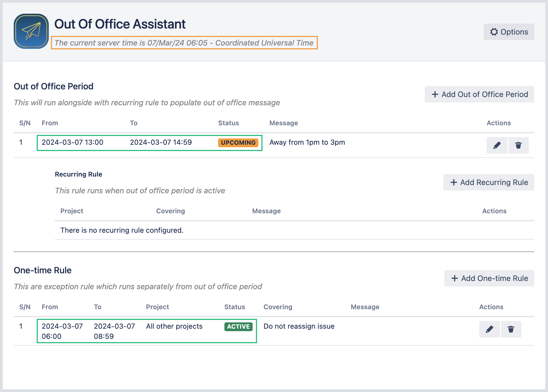
Task: Click the 2024-03-07 13:00 From date
Action: tap(72, 142)
